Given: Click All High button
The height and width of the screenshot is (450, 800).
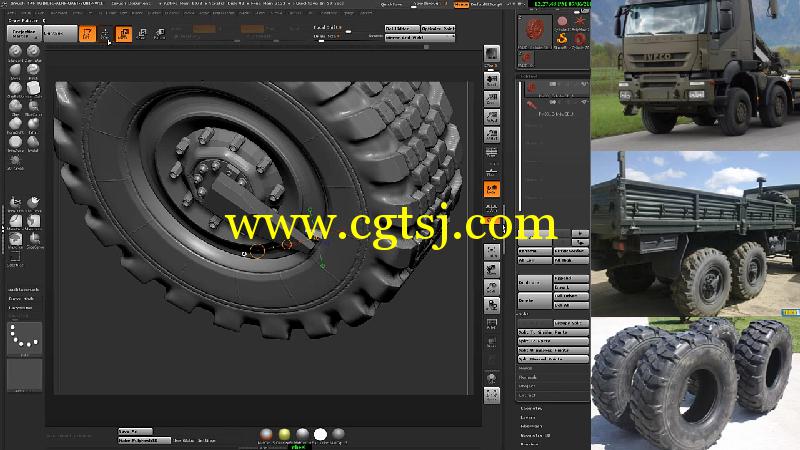Looking at the screenshot, I should 571,260.
